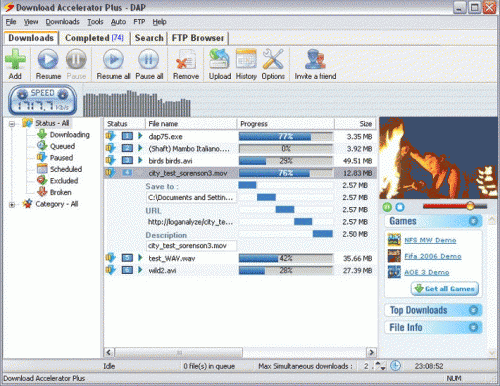Switch to the Search tab

[x=149, y=38]
